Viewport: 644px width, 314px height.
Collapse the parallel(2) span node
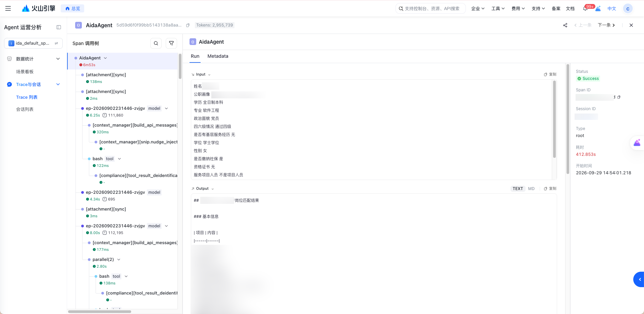click(x=119, y=260)
